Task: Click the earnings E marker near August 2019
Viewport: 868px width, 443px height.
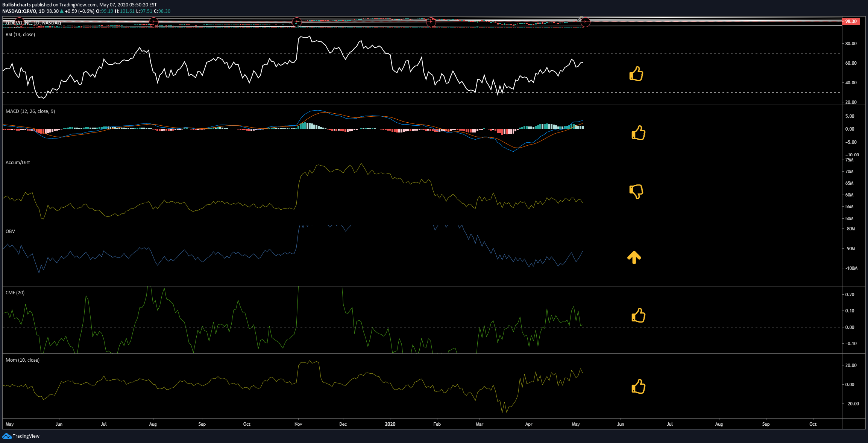Action: point(153,22)
